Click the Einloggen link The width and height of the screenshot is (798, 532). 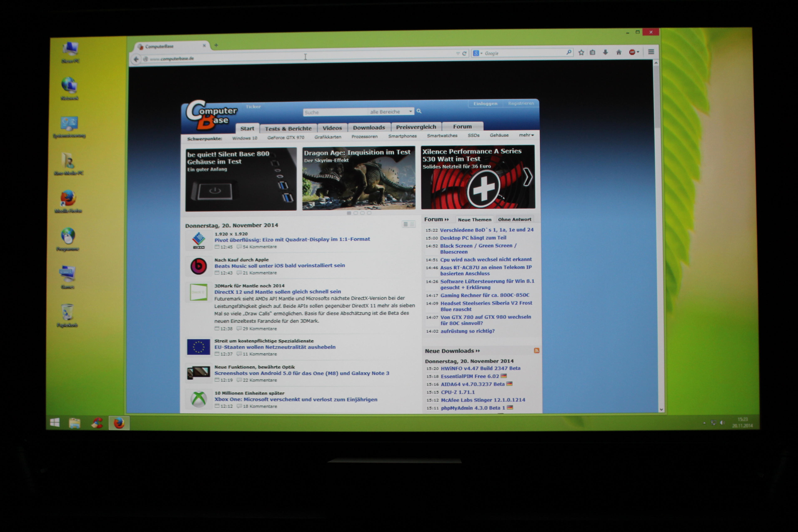point(485,103)
